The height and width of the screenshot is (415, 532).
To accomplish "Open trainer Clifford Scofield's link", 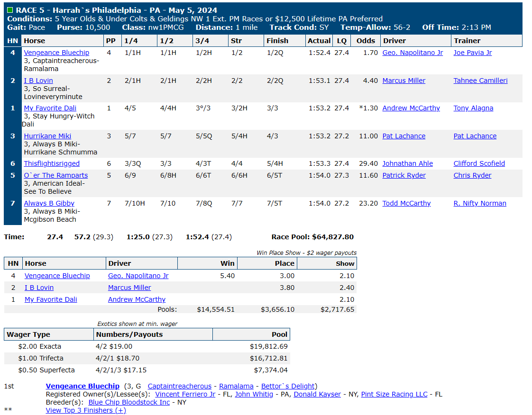I will (x=479, y=163).
